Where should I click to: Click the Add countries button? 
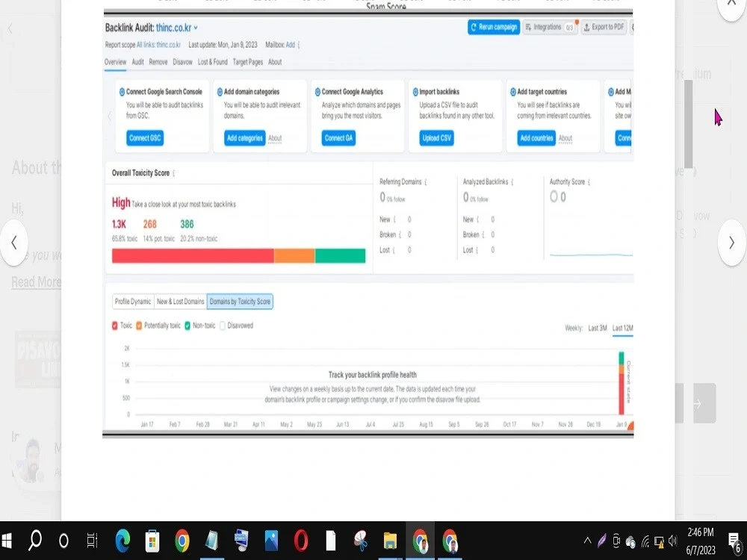point(536,138)
